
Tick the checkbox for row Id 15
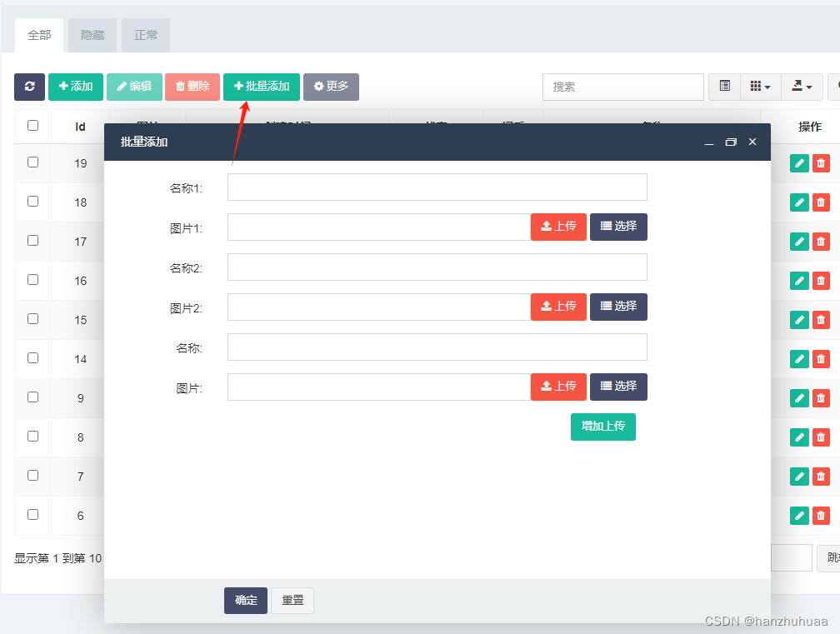coord(32,318)
